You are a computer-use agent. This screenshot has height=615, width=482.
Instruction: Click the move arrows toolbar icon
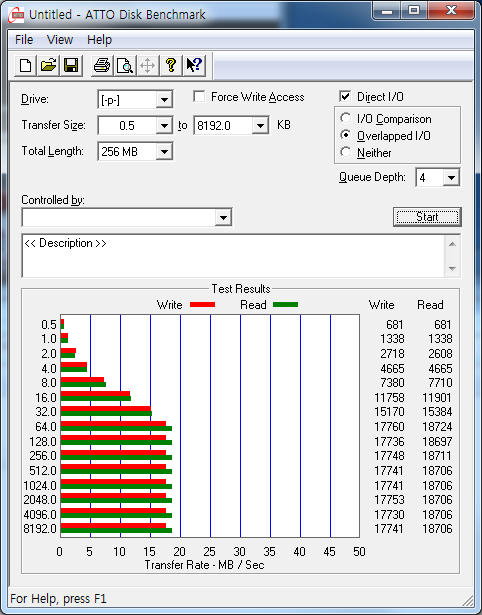tap(147, 65)
